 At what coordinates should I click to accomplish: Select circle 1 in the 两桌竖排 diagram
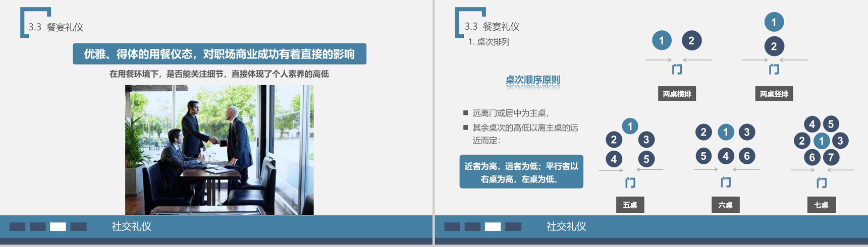(774, 22)
